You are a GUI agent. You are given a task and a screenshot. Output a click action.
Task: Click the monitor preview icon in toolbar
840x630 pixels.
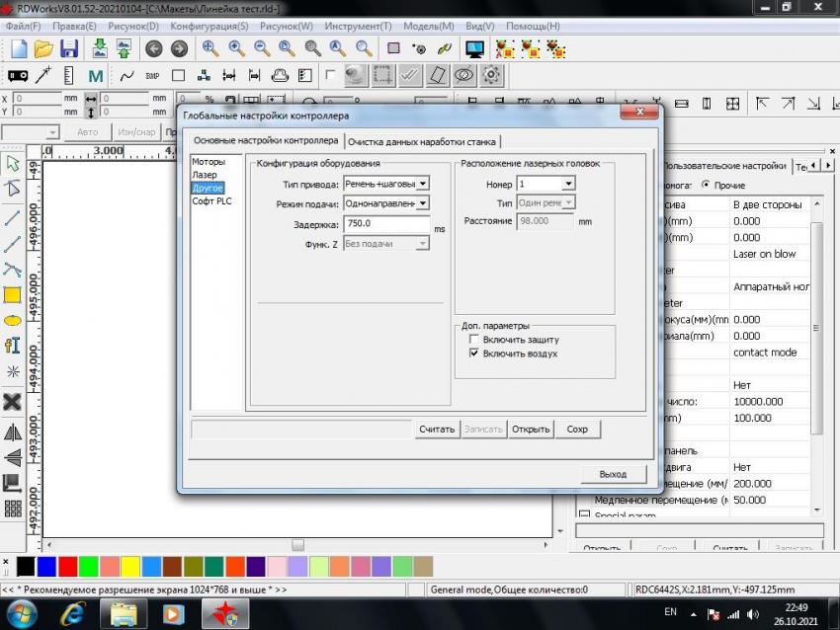click(474, 48)
